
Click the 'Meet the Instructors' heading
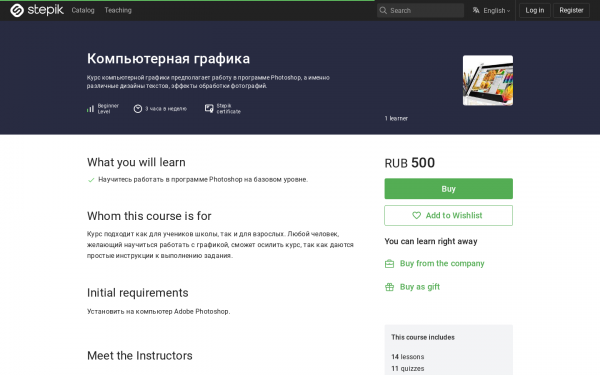click(x=140, y=356)
